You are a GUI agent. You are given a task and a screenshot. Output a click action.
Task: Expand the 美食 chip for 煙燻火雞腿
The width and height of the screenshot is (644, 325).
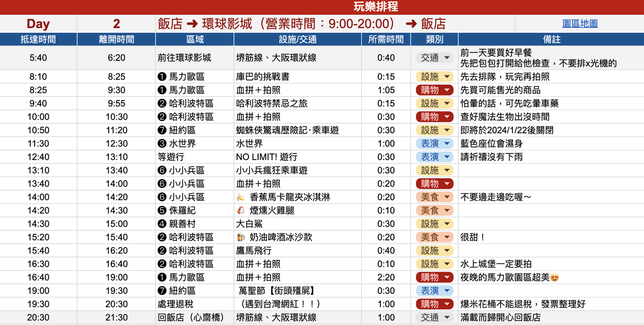click(435, 210)
